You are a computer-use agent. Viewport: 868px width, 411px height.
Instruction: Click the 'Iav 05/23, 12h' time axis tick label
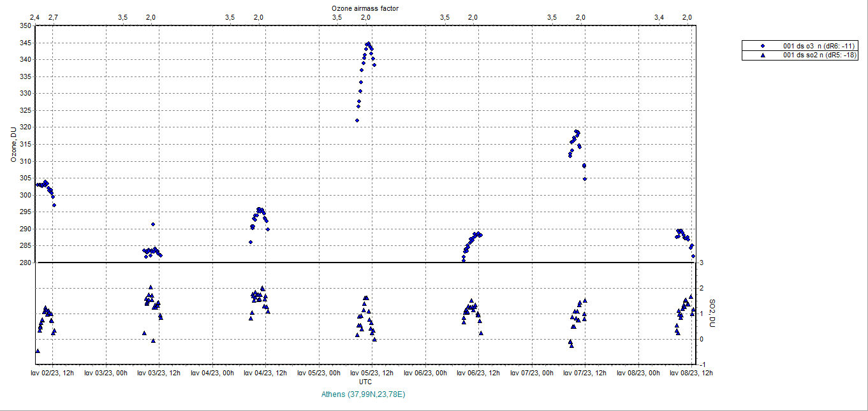point(371,373)
